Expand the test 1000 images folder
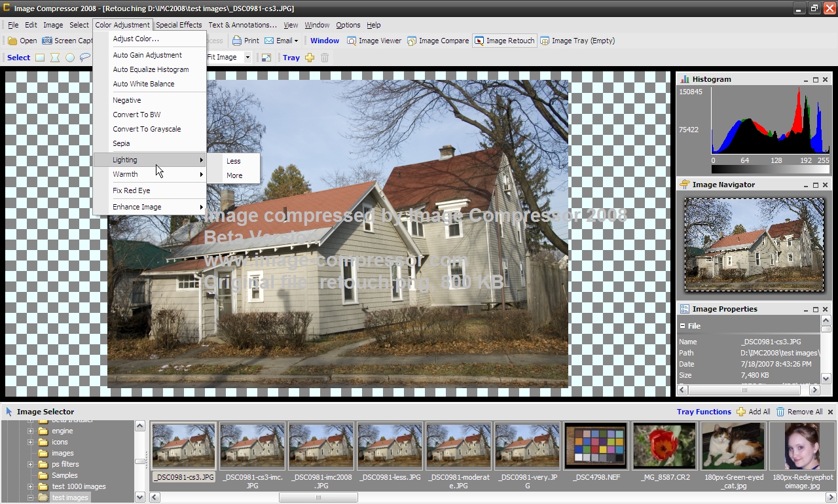 click(x=30, y=487)
